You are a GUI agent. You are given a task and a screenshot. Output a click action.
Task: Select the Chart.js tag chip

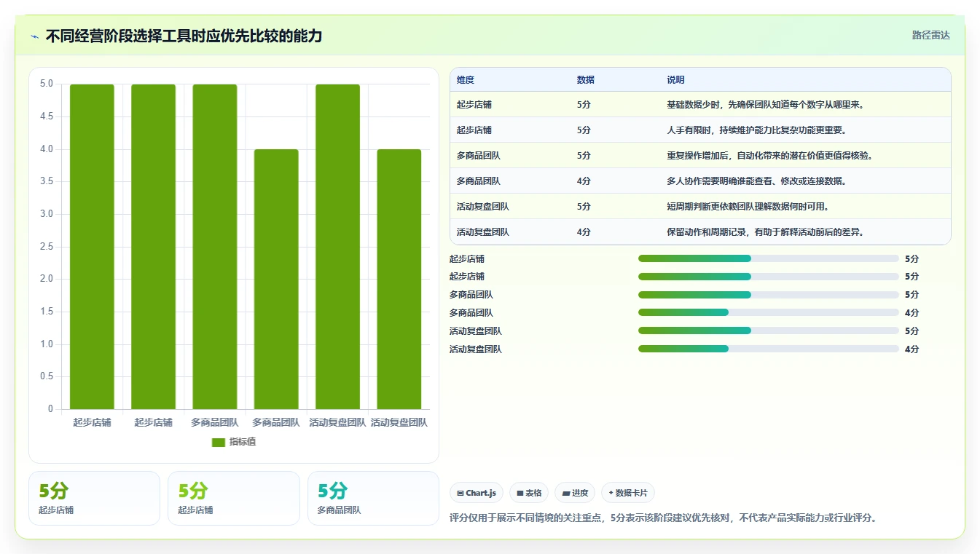pyautogui.click(x=477, y=493)
